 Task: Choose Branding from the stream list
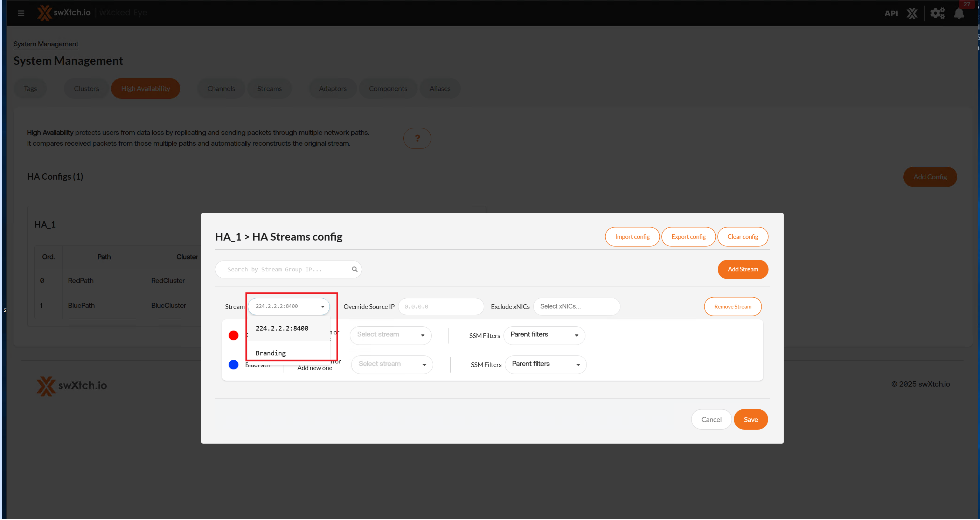pos(271,353)
